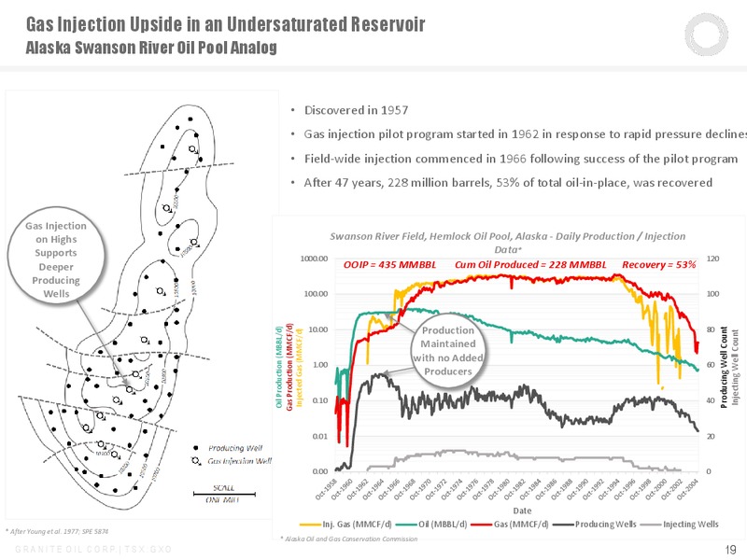Viewport: 747px width, 560px height.
Task: Click the green 'Oil (MBBL/d)' legend entry
Action: coord(431,525)
